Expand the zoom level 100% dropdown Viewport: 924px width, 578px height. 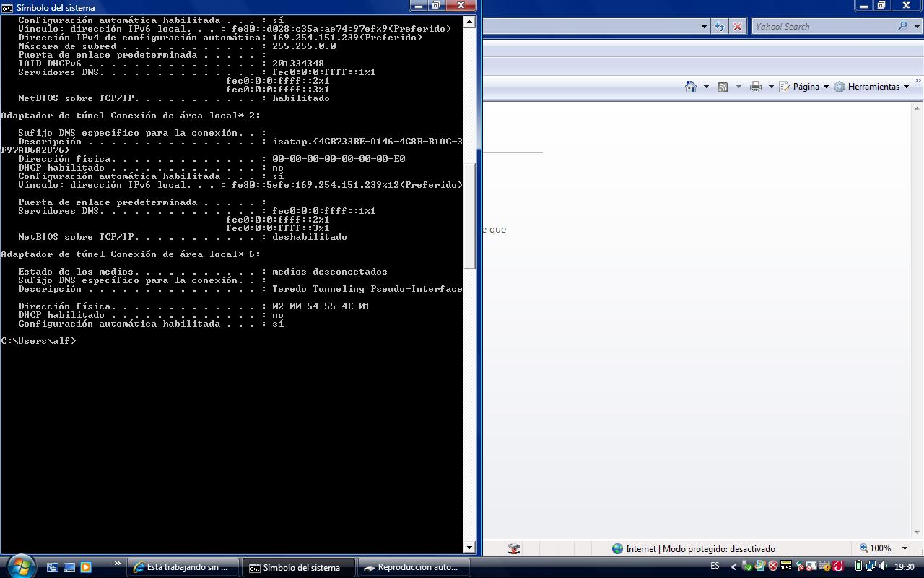coord(905,548)
